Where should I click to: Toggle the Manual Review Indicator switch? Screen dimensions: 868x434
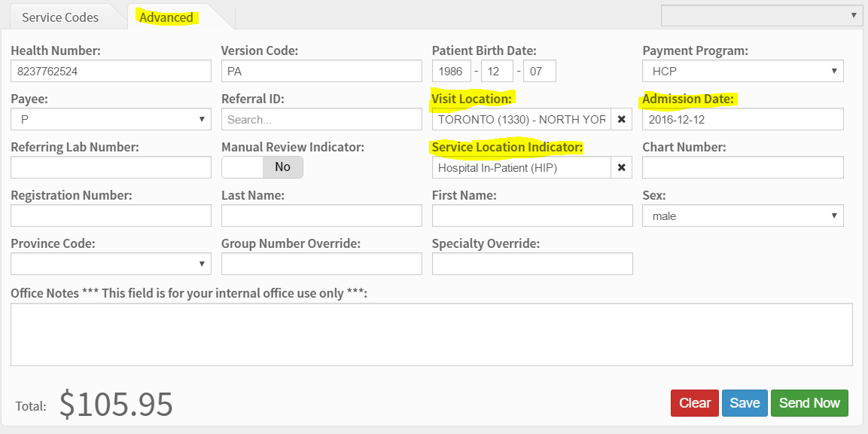click(x=262, y=167)
